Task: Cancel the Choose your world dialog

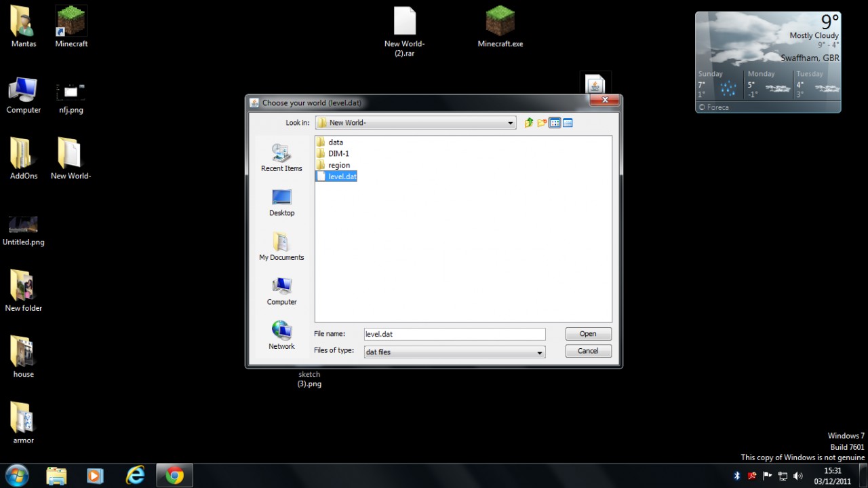Action: point(588,351)
